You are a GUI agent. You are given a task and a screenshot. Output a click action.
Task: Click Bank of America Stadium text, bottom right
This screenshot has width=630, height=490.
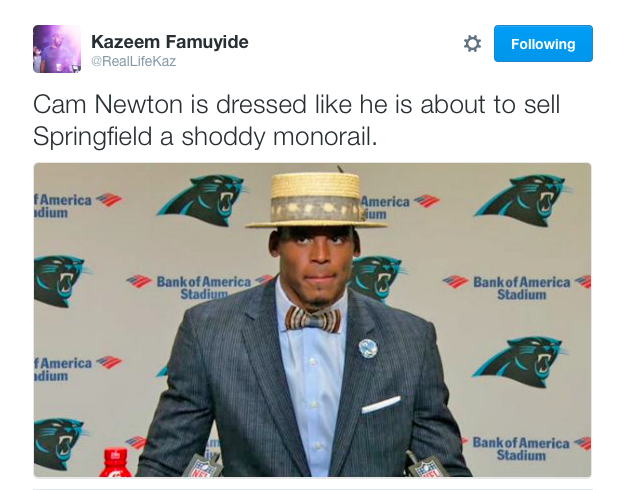tap(521, 448)
